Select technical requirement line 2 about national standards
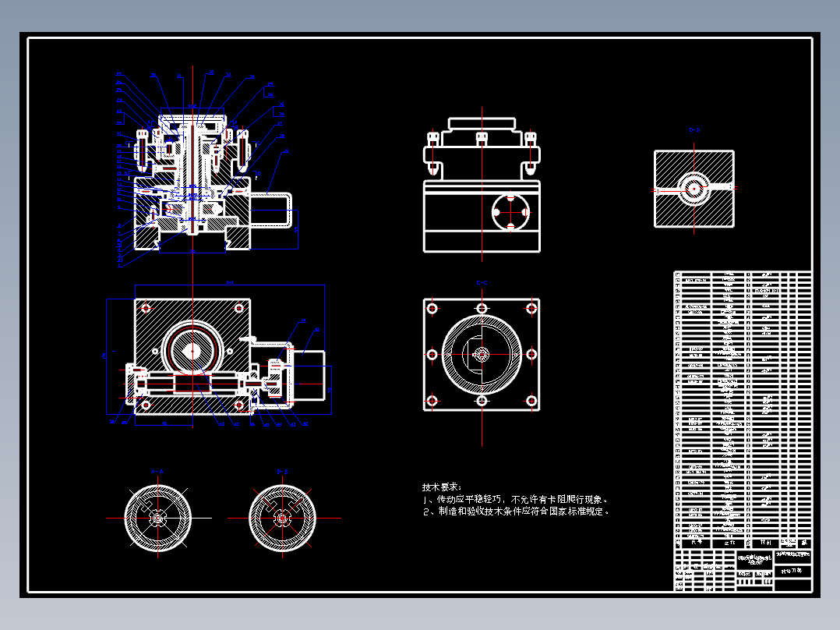 click(516, 511)
